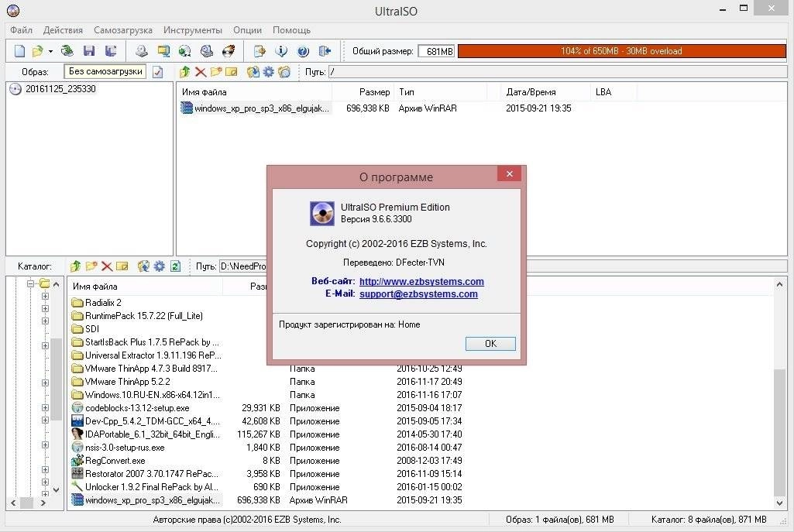
Task: Open the Самозагрузка menu
Action: point(123,30)
